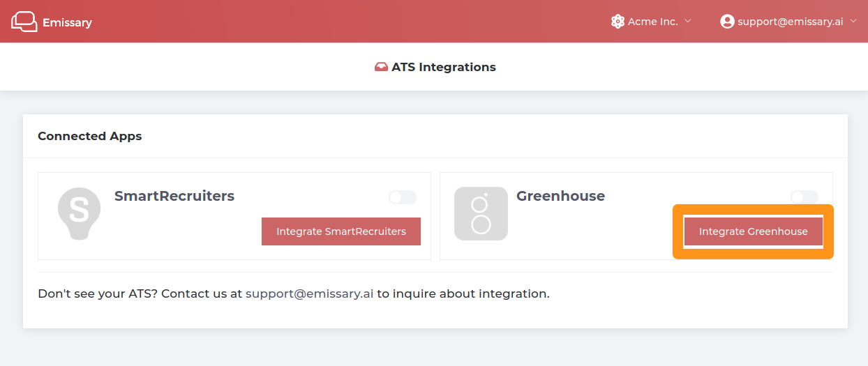Click the Acme Inc. organization name
This screenshot has width=868, height=366.
click(x=653, y=22)
